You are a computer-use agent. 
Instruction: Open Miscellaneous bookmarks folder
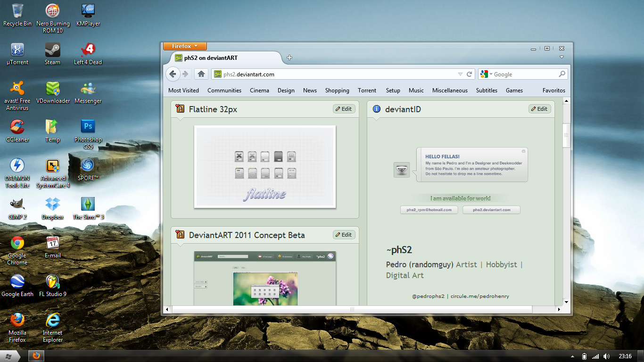(x=450, y=90)
